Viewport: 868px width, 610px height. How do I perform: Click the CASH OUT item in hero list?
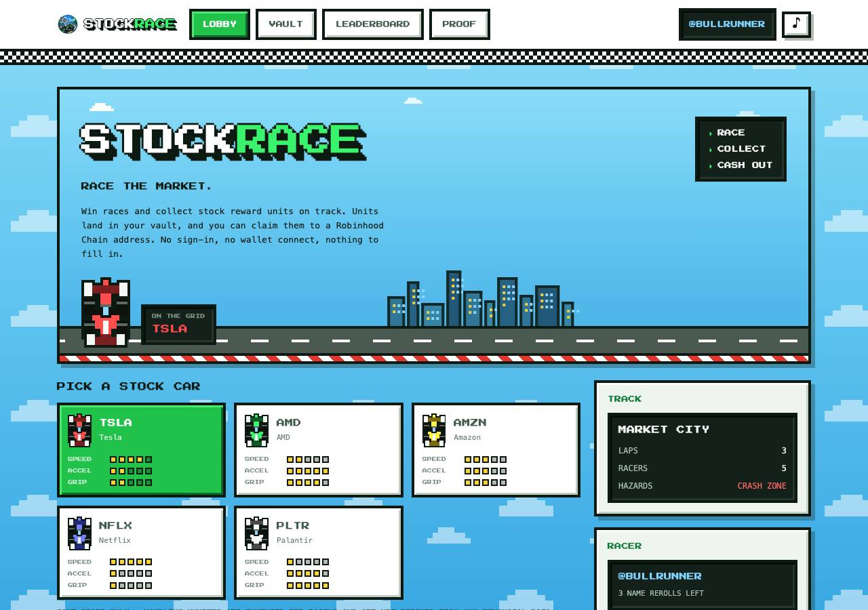745,165
